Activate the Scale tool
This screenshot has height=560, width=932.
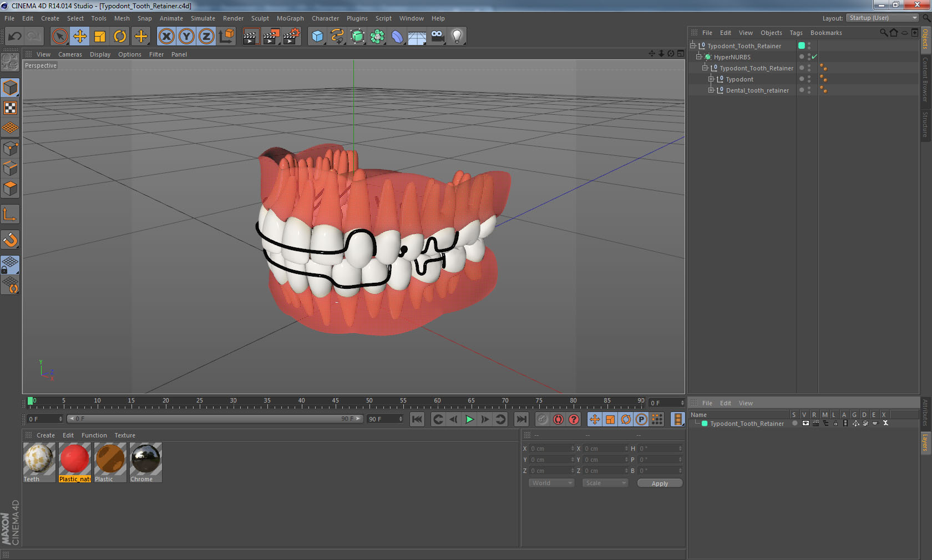pyautogui.click(x=100, y=37)
